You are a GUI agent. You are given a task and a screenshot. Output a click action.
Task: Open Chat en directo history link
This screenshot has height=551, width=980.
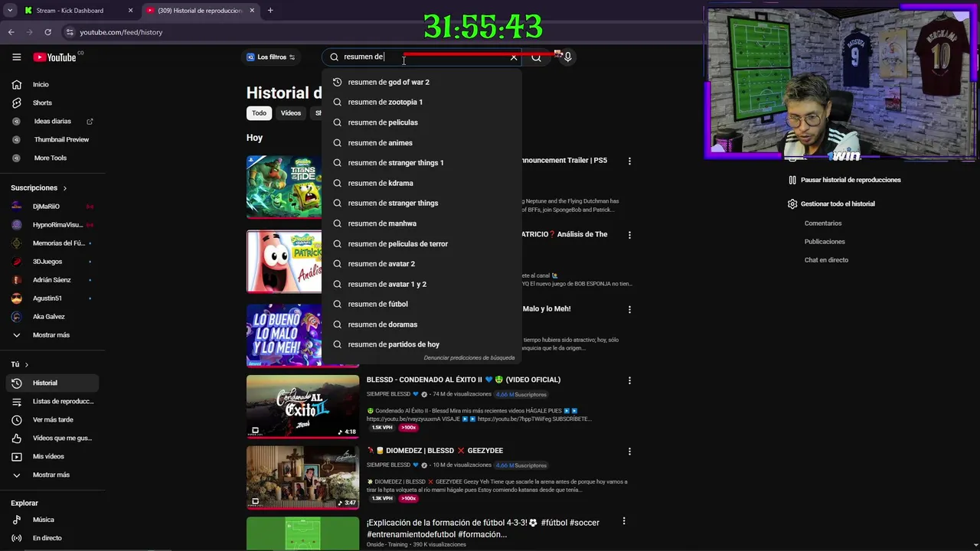(x=826, y=260)
